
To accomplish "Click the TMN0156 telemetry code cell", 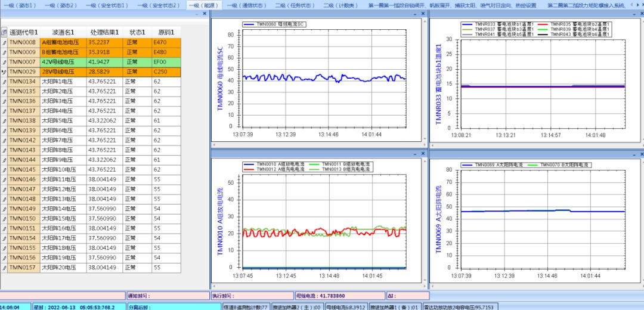I will pos(24,258).
